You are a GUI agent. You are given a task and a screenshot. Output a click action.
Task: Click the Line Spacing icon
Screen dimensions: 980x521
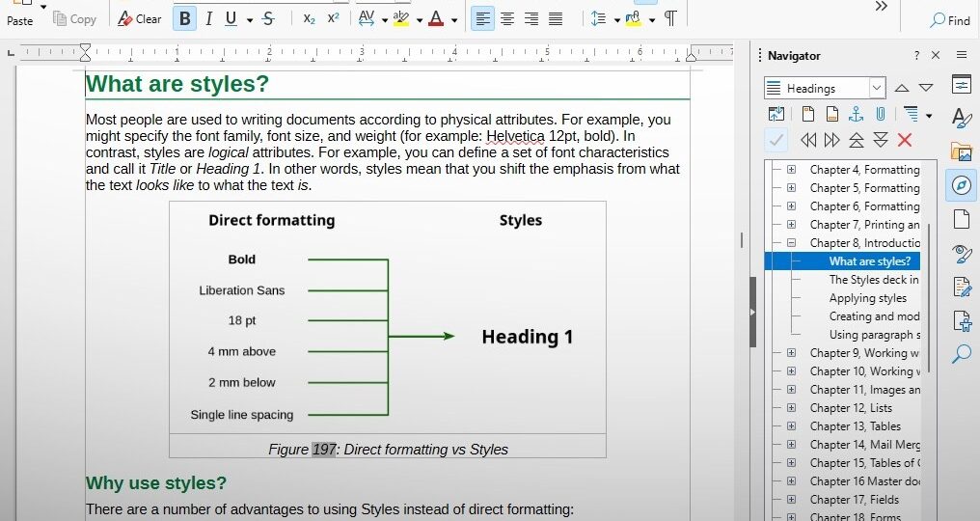(x=598, y=18)
